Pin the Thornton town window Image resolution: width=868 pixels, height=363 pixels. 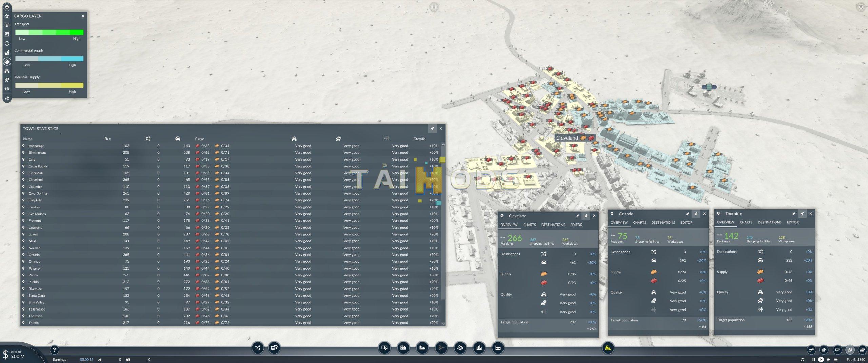[802, 214]
